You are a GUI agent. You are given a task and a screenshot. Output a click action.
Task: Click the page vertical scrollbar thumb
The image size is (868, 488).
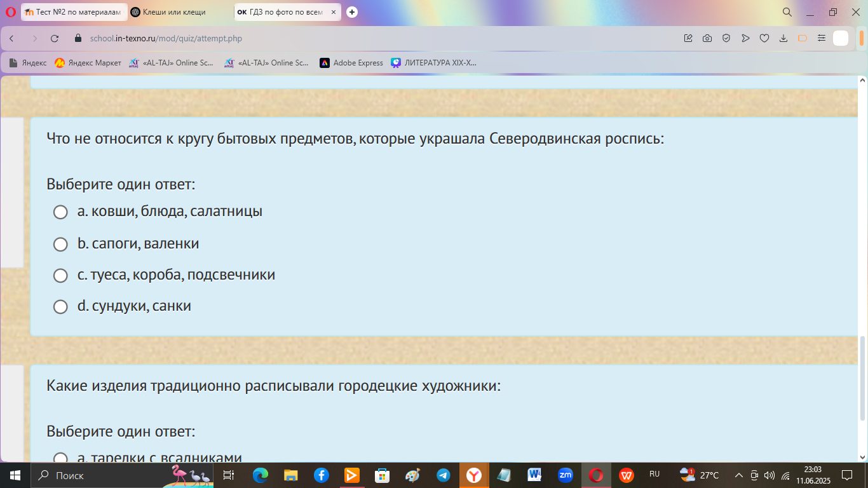click(862, 378)
